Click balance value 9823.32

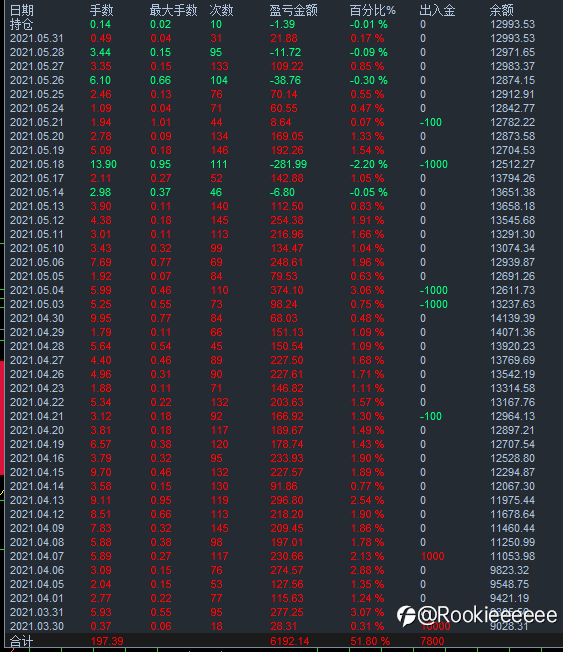point(509,570)
